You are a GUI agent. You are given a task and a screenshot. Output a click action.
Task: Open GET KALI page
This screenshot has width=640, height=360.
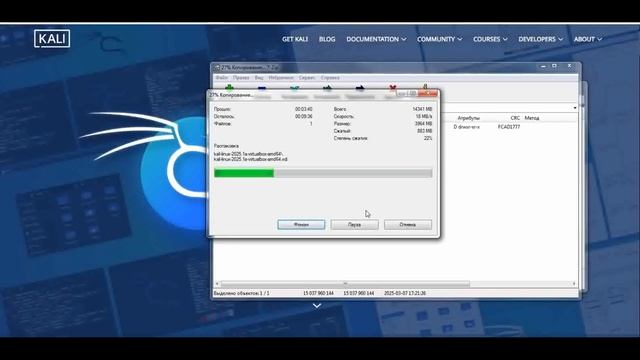click(295, 39)
